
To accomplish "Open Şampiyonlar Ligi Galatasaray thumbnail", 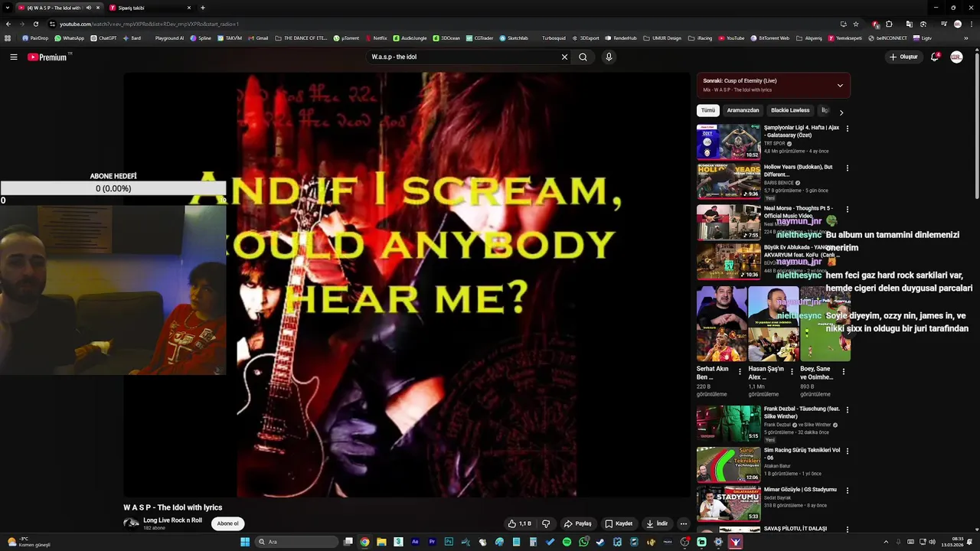I will [728, 142].
